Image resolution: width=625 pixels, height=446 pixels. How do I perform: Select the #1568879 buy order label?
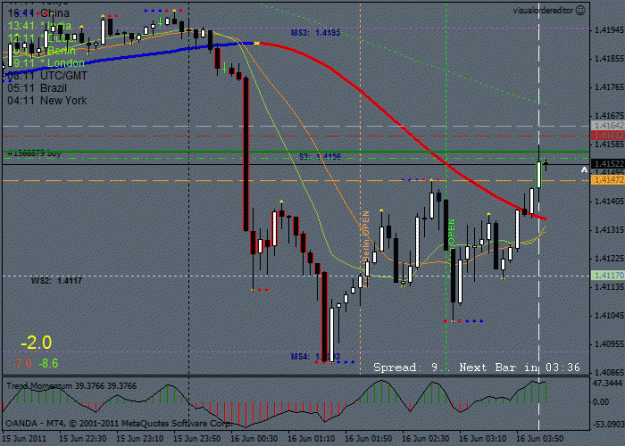click(34, 153)
